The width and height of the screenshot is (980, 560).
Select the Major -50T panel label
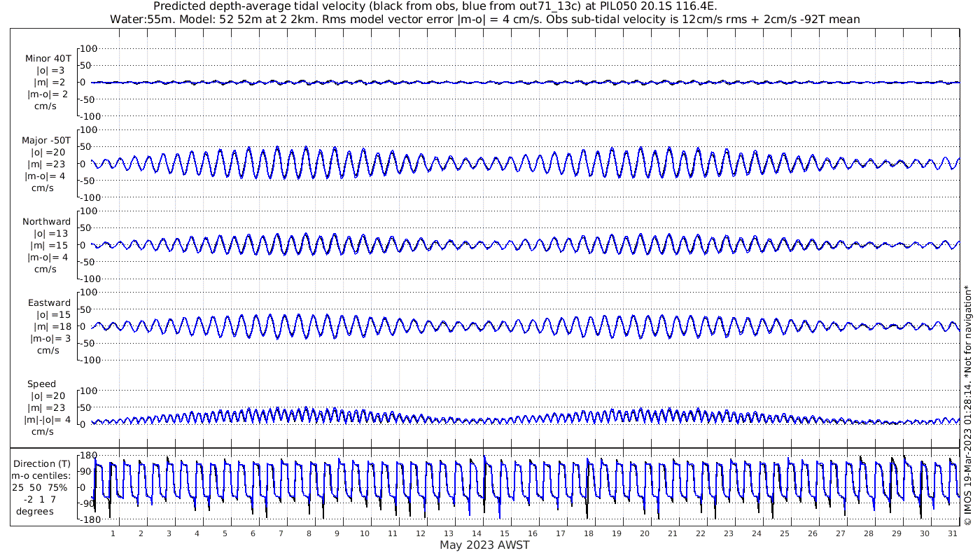[46, 140]
